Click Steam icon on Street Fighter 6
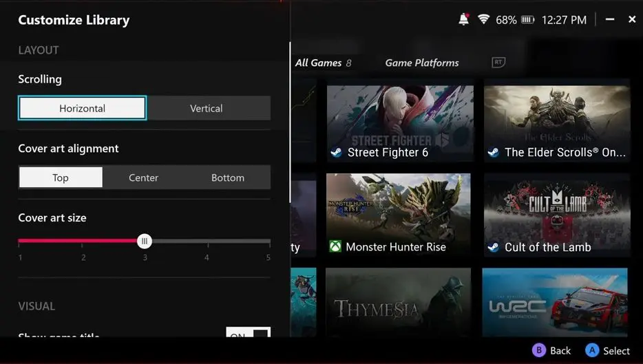 pos(336,153)
